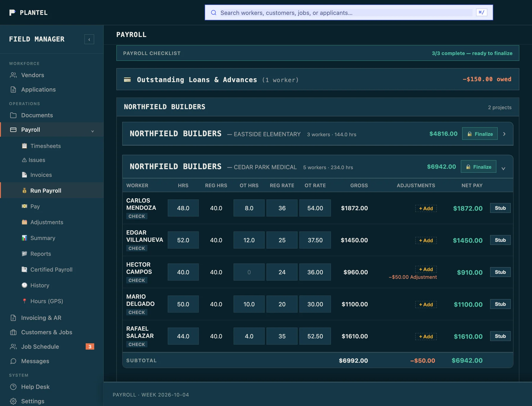Edit Carlos Mendoza's regular rate field
Screen dimensions: 532x406
point(282,208)
